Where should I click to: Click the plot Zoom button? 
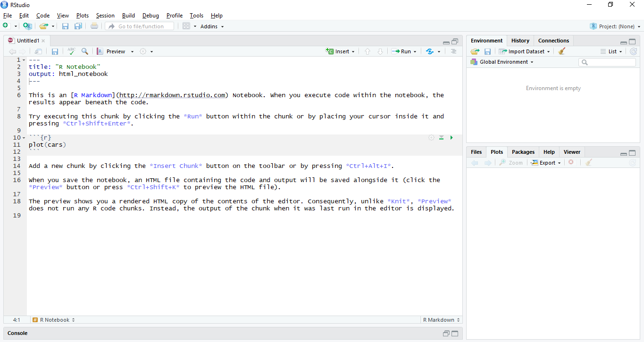tap(511, 163)
